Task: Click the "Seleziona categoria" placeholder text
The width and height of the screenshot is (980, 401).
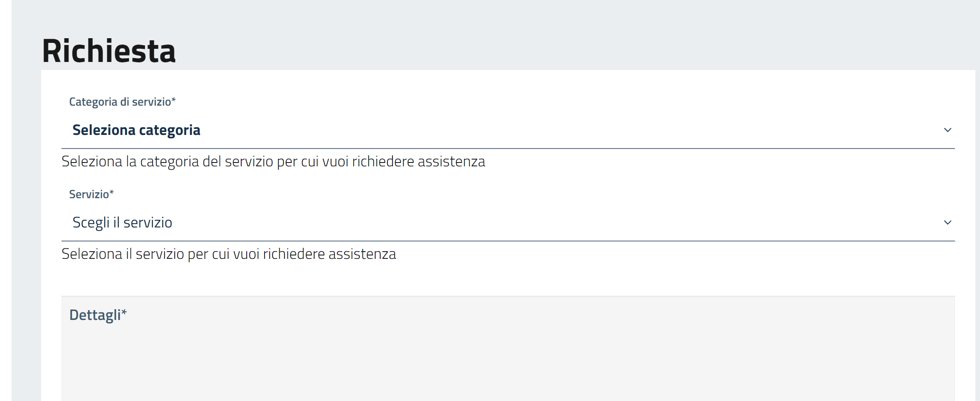Action: click(136, 130)
